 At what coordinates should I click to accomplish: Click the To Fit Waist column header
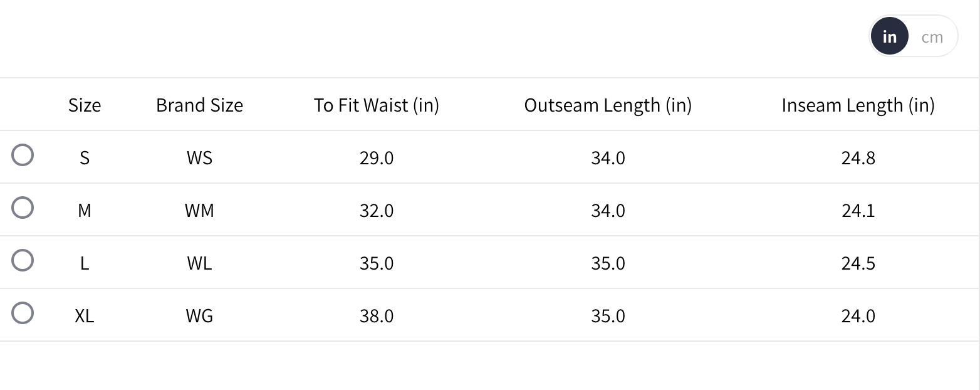377,105
